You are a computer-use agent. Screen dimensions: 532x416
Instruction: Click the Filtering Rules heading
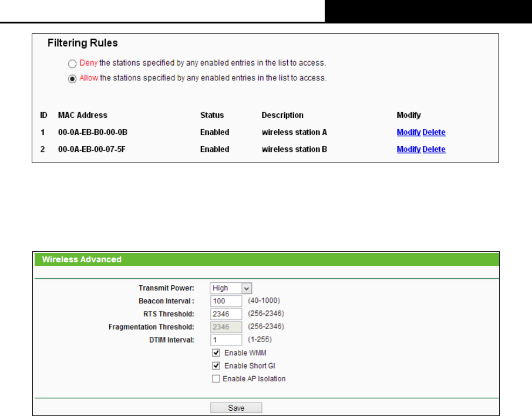coord(82,43)
